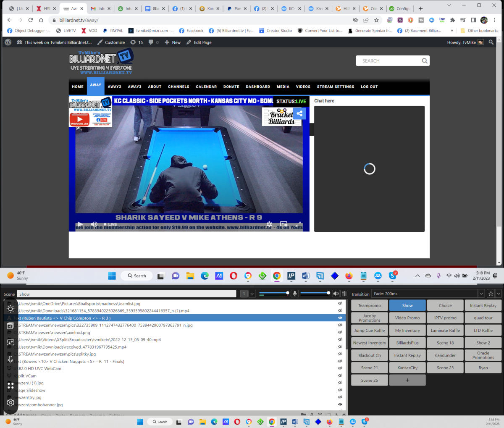
Task: Click the share icon on the video player
Action: pos(299,113)
